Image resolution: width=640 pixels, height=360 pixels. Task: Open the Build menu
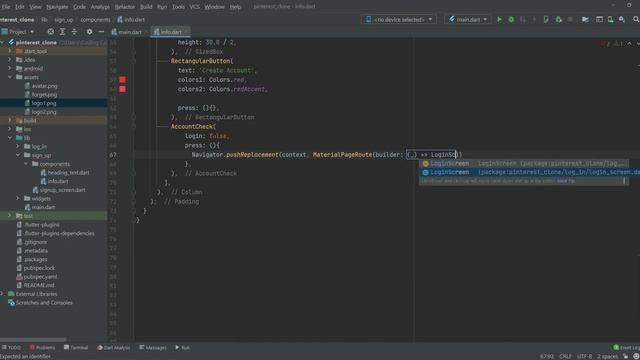[146, 7]
